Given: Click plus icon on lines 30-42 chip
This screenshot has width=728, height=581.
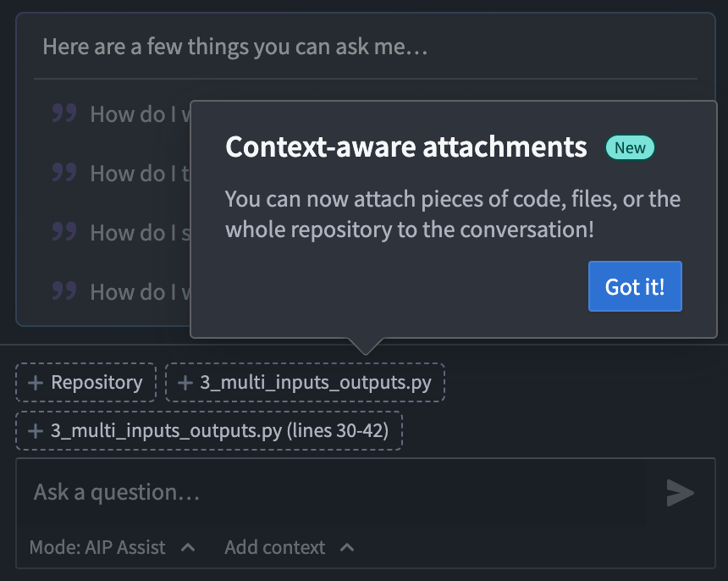Looking at the screenshot, I should coord(36,431).
